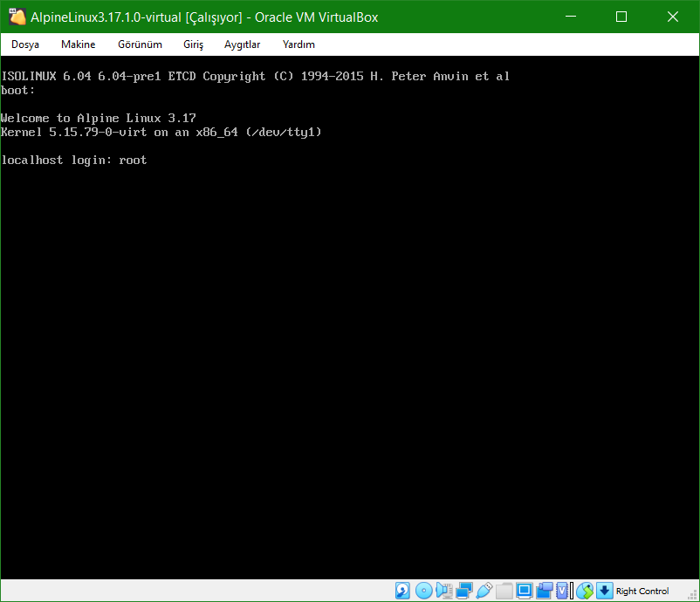Click the video recording status icon
The height and width of the screenshot is (602, 700).
coord(545,591)
